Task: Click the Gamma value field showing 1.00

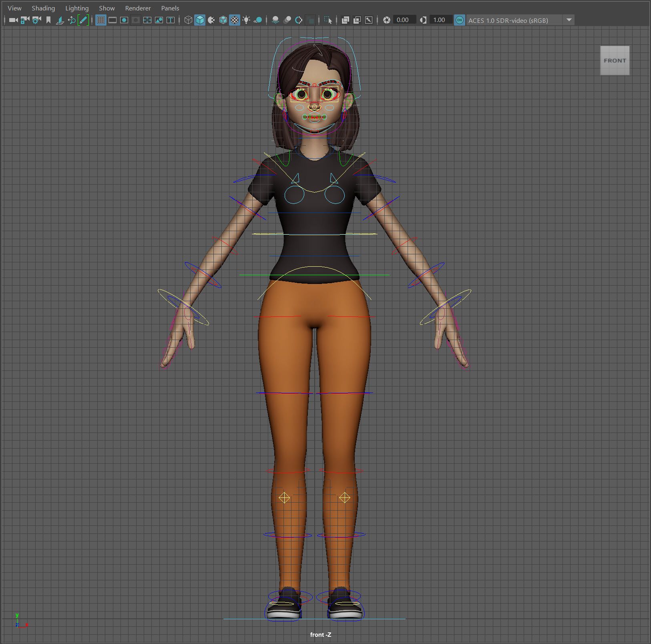Action: click(440, 20)
